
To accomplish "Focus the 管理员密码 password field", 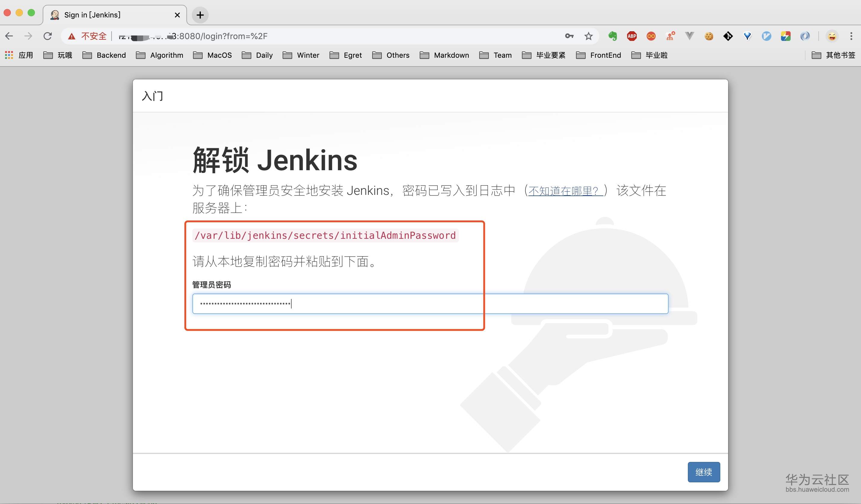I will click(x=430, y=303).
